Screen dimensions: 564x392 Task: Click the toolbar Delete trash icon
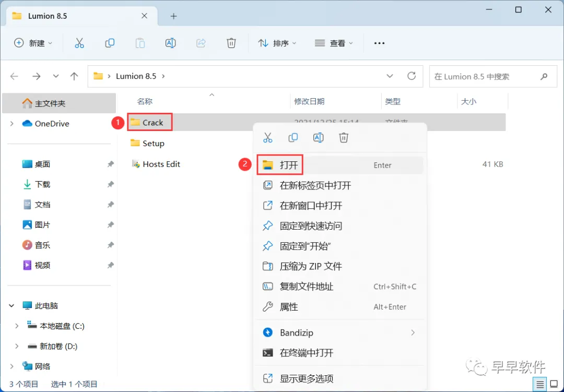click(x=231, y=43)
